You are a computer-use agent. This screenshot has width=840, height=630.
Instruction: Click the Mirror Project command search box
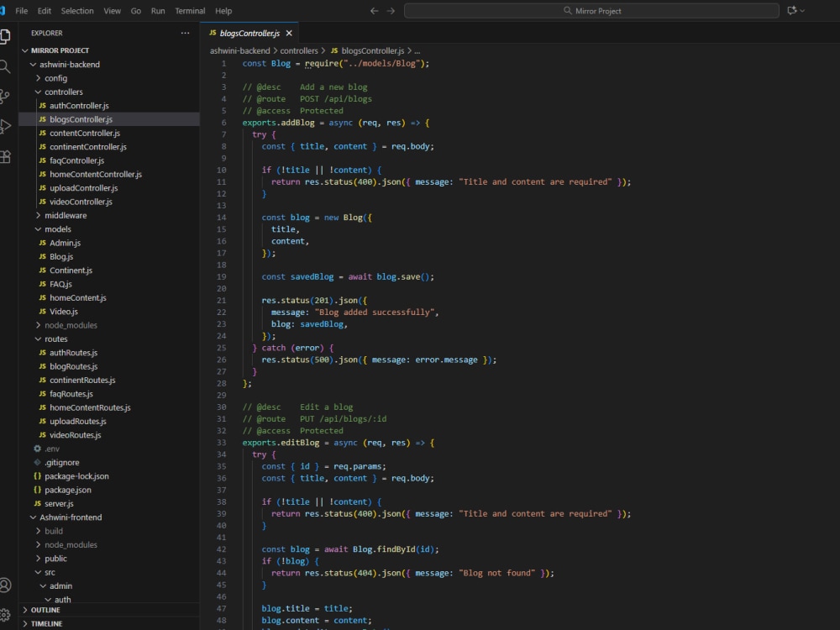click(x=591, y=11)
